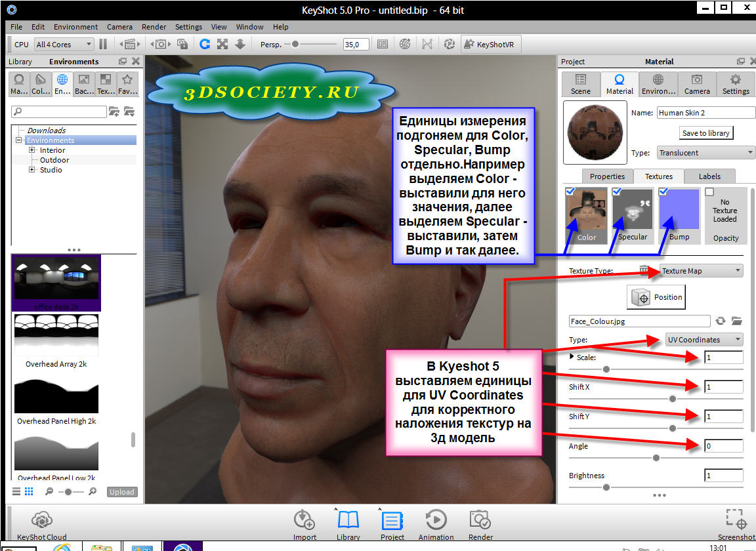Open KeyShotVR from the toolbar
756x551 pixels.
(x=490, y=45)
